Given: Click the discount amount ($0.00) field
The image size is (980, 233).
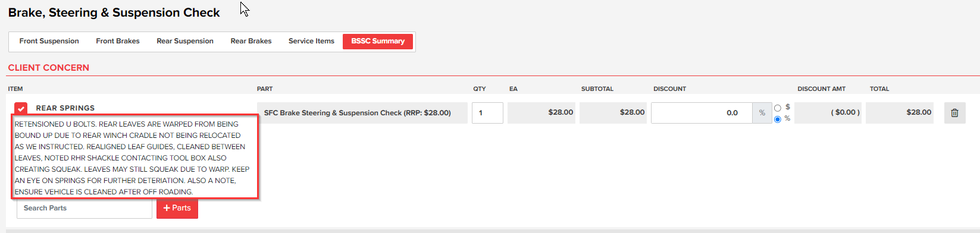Looking at the screenshot, I should [x=828, y=112].
